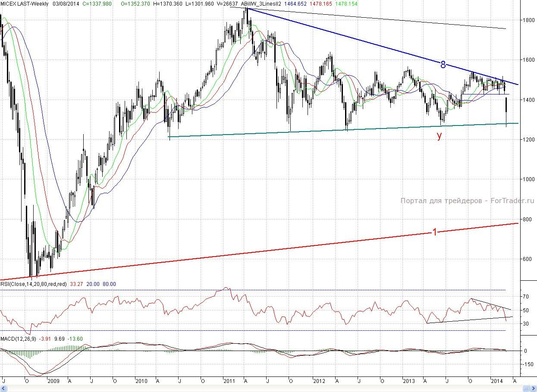Click the MICEX LAST-Weekly chart title

click(x=24, y=3)
